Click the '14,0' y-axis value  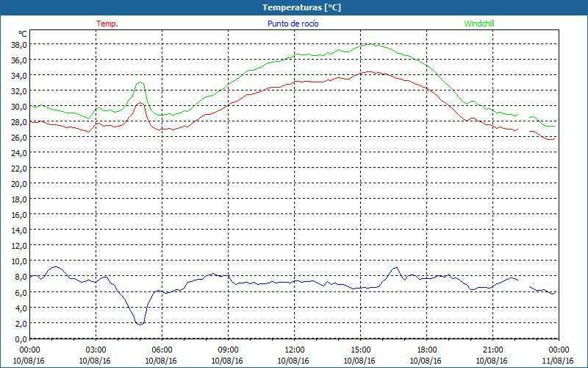coord(19,230)
